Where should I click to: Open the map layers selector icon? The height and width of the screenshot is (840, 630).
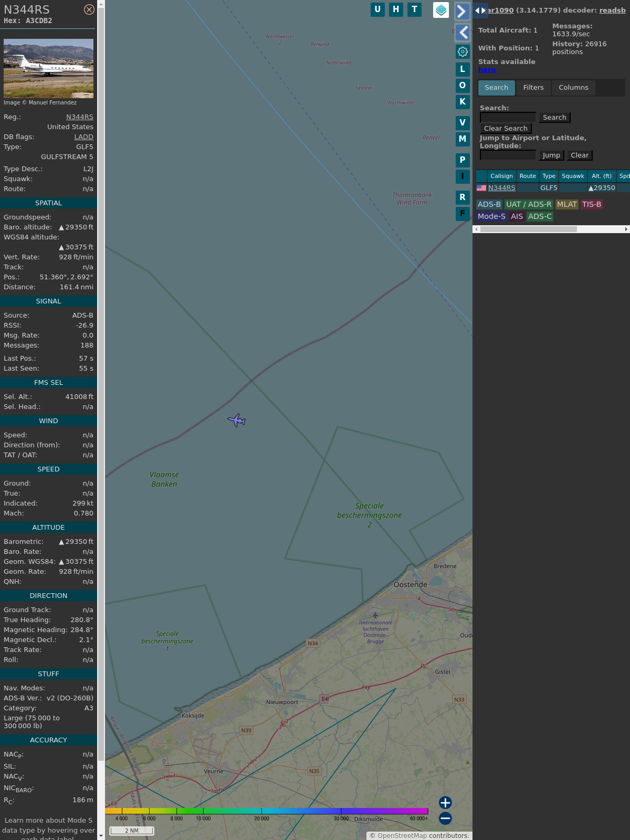pos(441,10)
